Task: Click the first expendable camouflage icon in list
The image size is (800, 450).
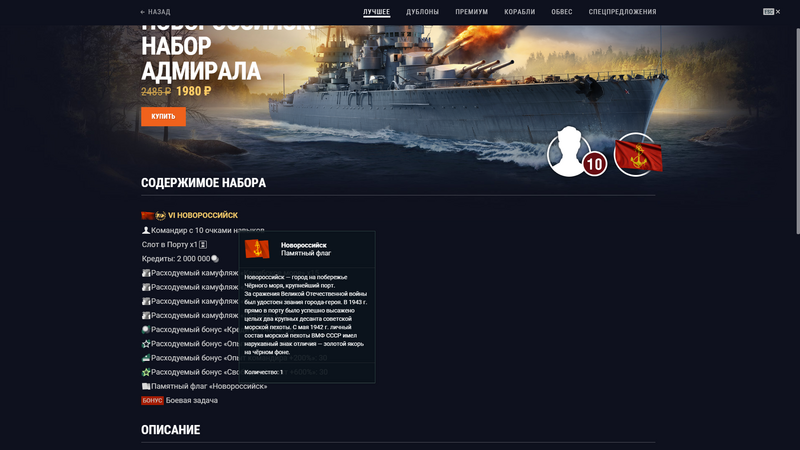Action: coord(146,273)
